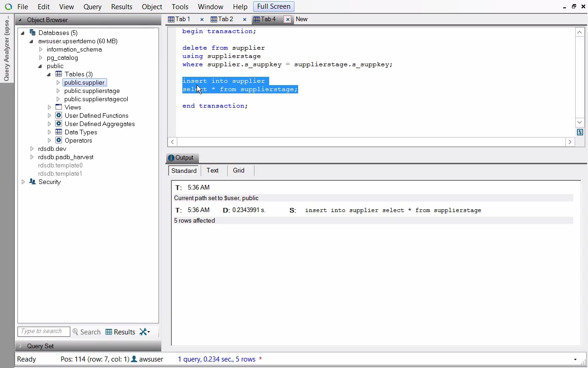Click the dollar sign icon beside the editor
This screenshot has width=588, height=368.
(580, 132)
